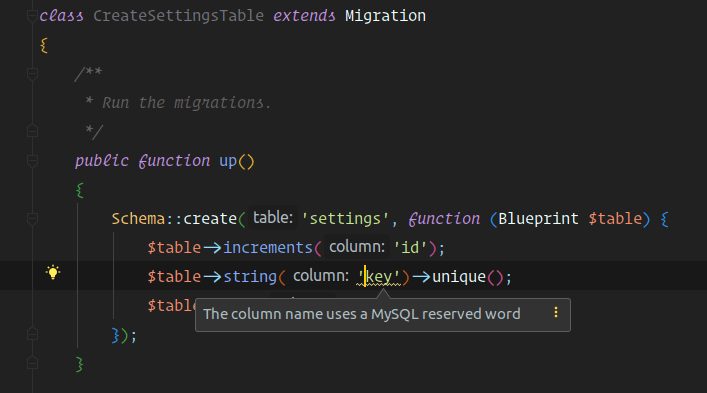Viewport: 707px width, 393px height.
Task: Click the function keyword before (Blueprint
Action: click(444, 219)
